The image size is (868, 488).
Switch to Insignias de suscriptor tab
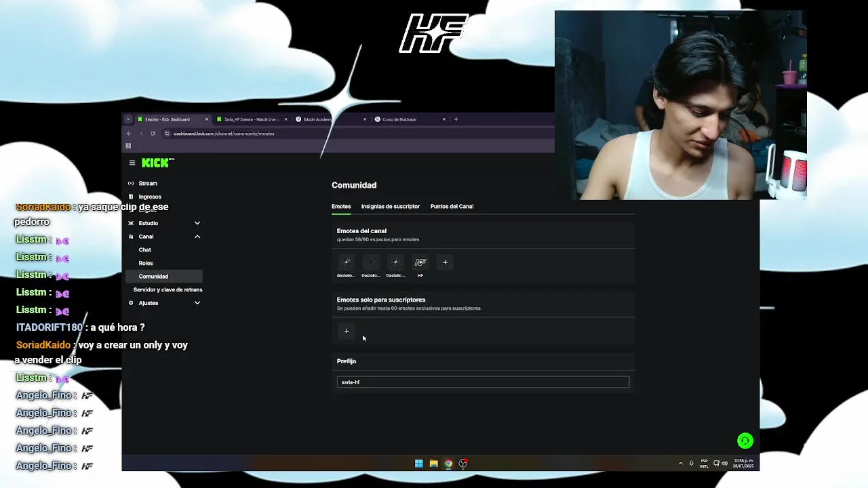click(x=391, y=207)
